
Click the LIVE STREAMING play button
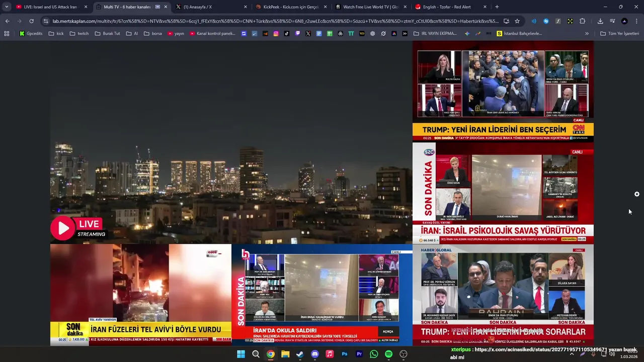pos(63,229)
